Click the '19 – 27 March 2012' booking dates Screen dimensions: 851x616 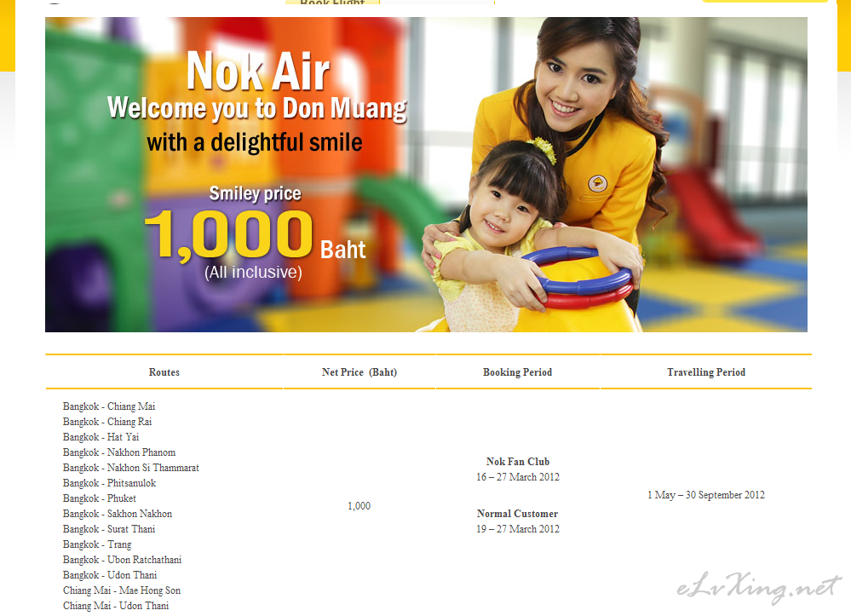[518, 529]
